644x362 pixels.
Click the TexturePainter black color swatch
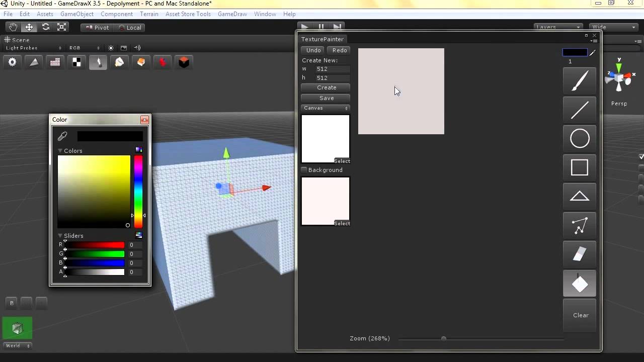pos(575,52)
